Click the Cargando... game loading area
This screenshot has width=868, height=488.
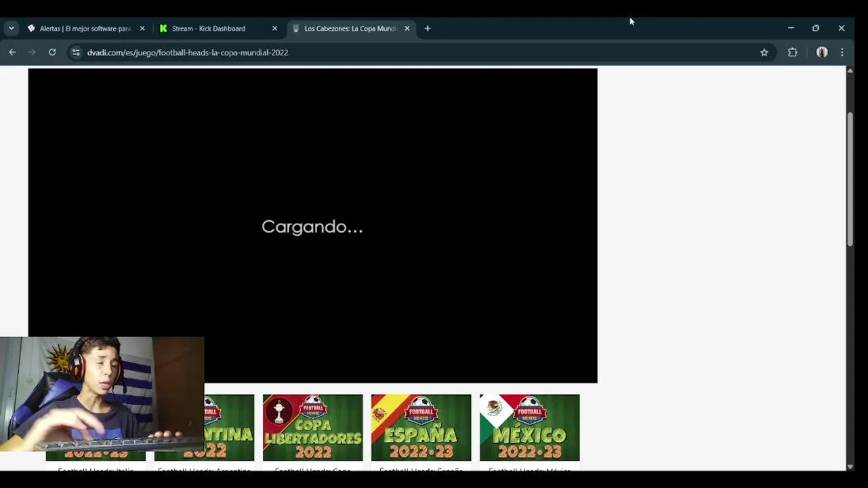[x=312, y=226]
